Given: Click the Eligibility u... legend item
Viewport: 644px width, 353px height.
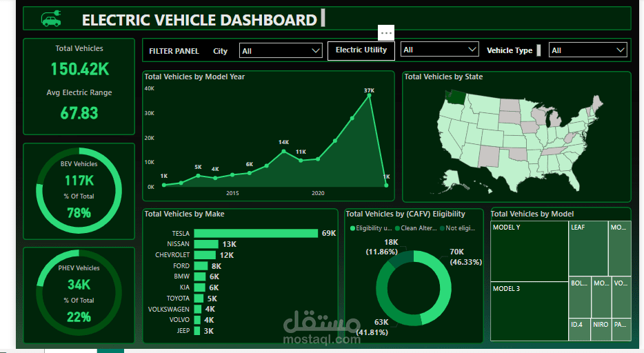Looking at the screenshot, I should [x=371, y=228].
